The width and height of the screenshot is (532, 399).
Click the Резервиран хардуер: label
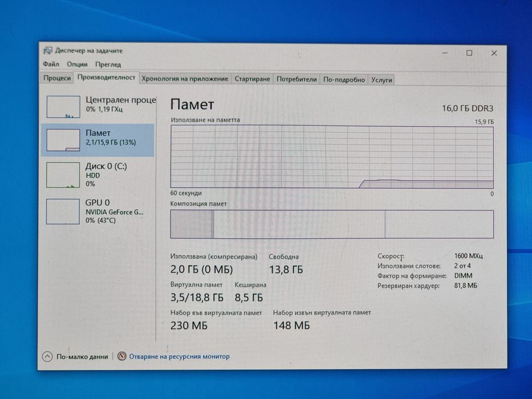point(408,286)
